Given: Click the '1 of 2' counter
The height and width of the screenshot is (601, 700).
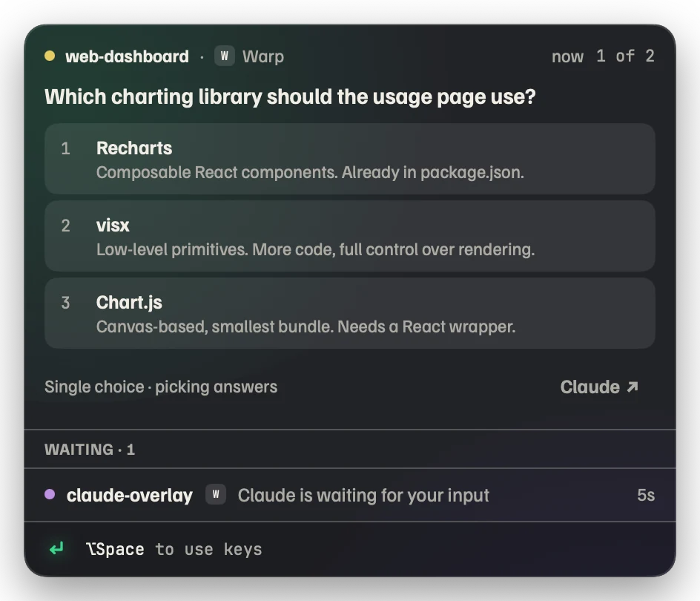Looking at the screenshot, I should coord(625,56).
